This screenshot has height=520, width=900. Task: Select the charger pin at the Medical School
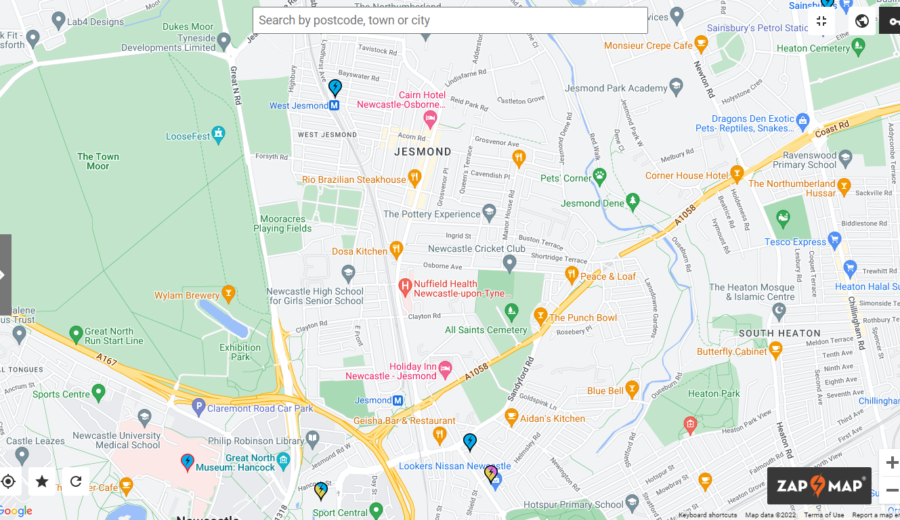click(x=187, y=462)
